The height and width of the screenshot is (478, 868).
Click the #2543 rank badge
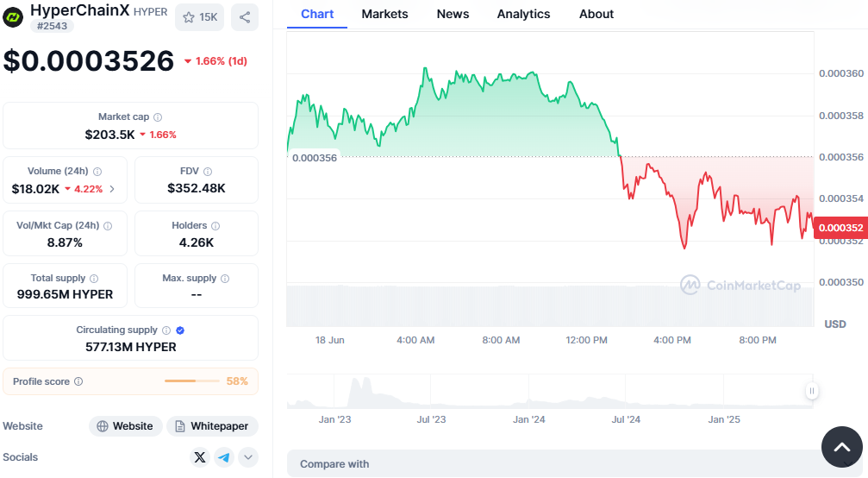(x=52, y=26)
